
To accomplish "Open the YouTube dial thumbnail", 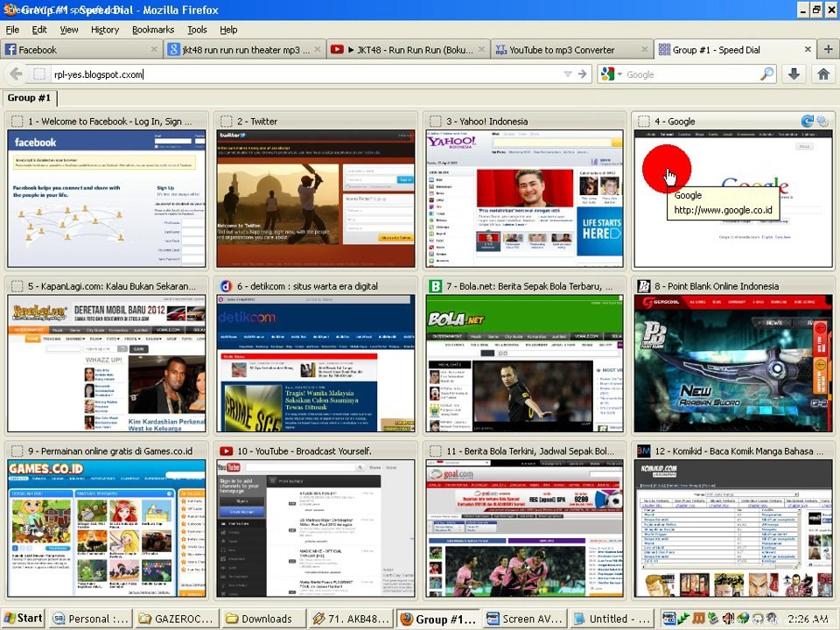I will tap(316, 528).
